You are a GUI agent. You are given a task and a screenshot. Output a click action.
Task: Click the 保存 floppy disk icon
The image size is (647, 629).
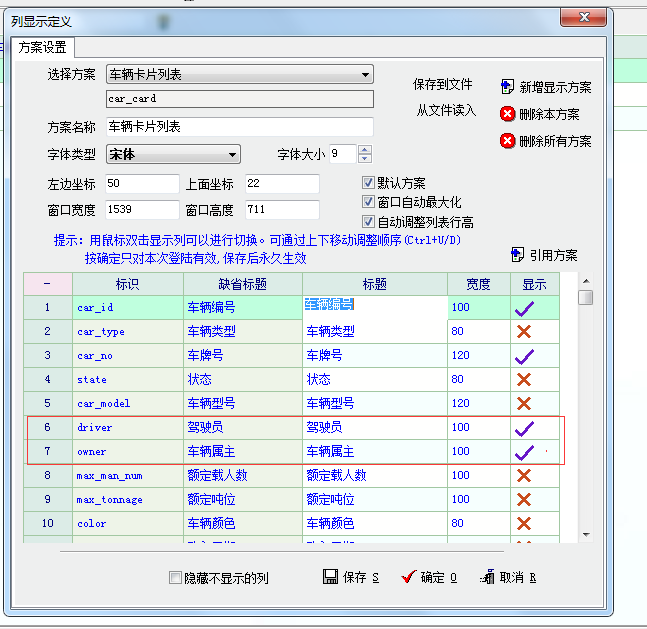pos(330,577)
